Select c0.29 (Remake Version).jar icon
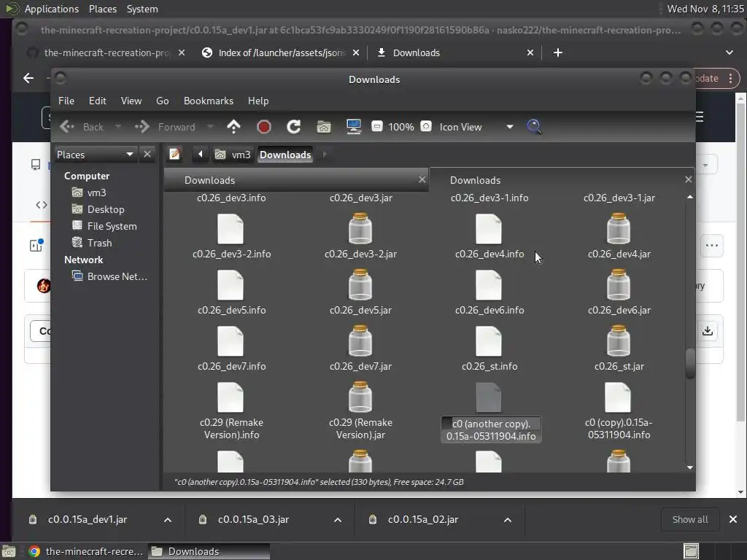 coord(360,397)
